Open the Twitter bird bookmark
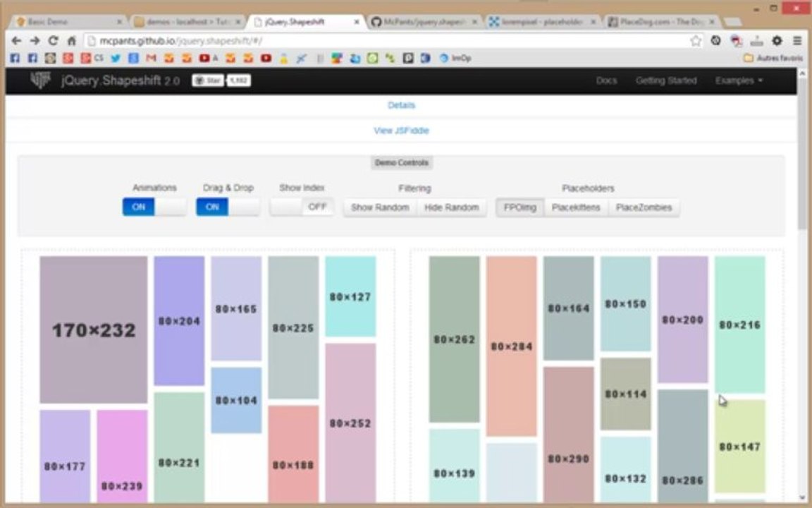Screen dimensions: 812x508 tap(116, 58)
